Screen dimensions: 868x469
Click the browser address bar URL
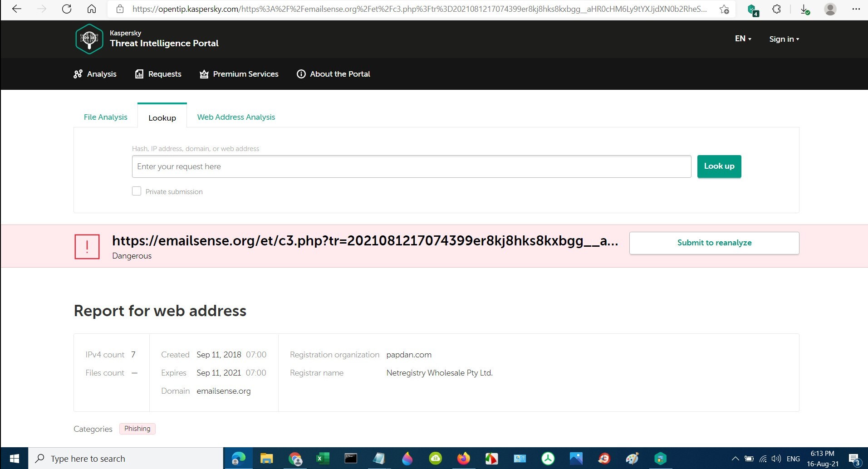pos(419,9)
